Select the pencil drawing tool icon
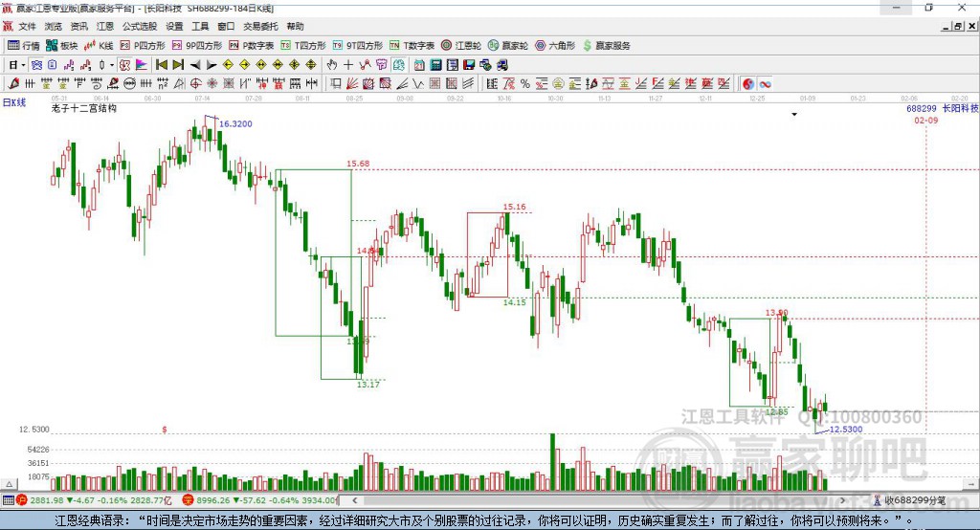980x530 pixels. coord(13,84)
